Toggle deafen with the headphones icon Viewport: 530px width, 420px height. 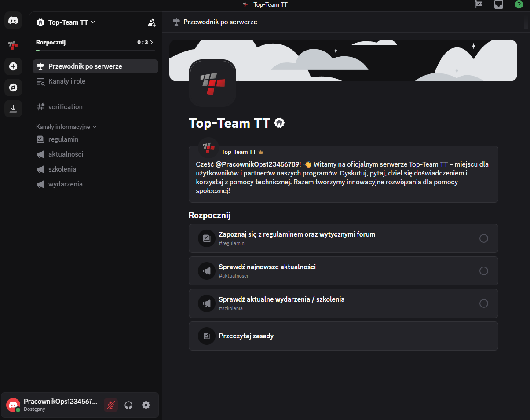click(128, 405)
